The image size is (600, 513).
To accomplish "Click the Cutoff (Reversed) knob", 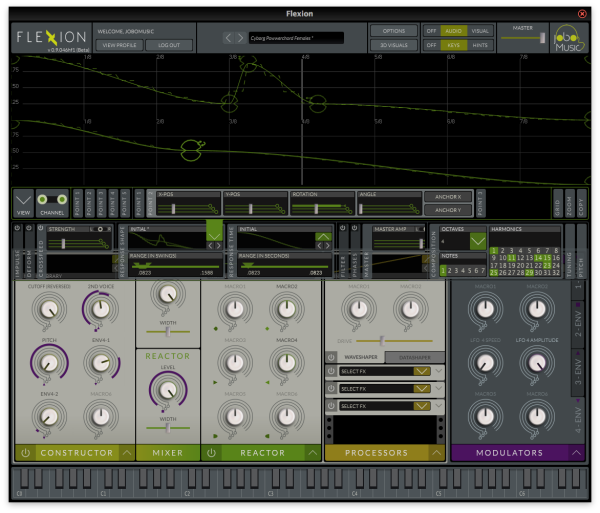I will [x=49, y=309].
